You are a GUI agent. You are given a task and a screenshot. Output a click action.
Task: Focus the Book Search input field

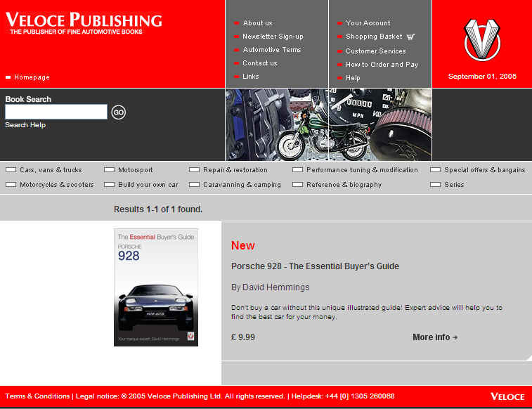coord(56,112)
